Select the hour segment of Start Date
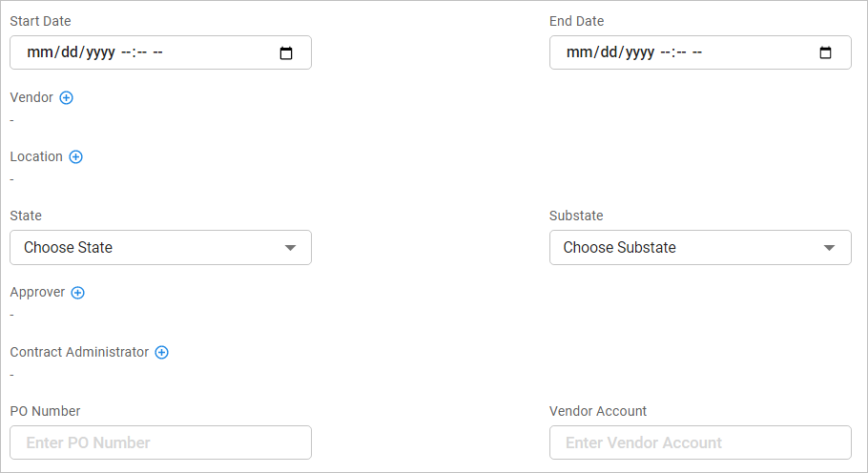 pyautogui.click(x=127, y=53)
